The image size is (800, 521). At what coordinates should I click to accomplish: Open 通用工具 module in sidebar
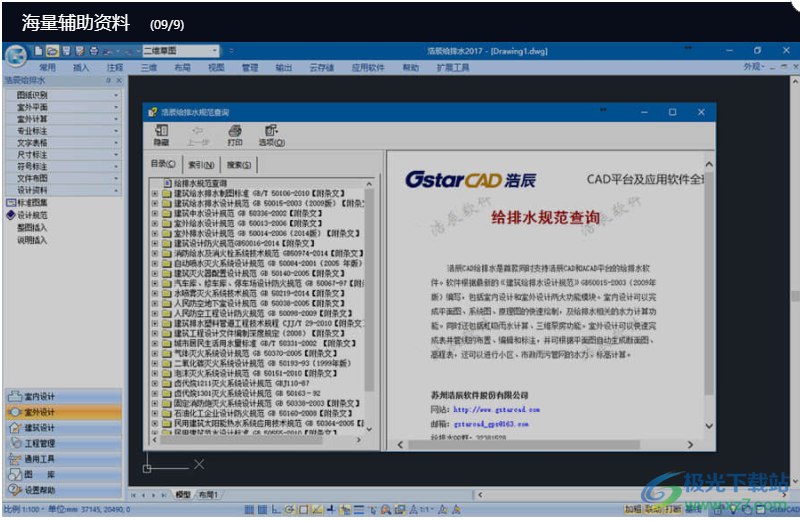(64, 459)
